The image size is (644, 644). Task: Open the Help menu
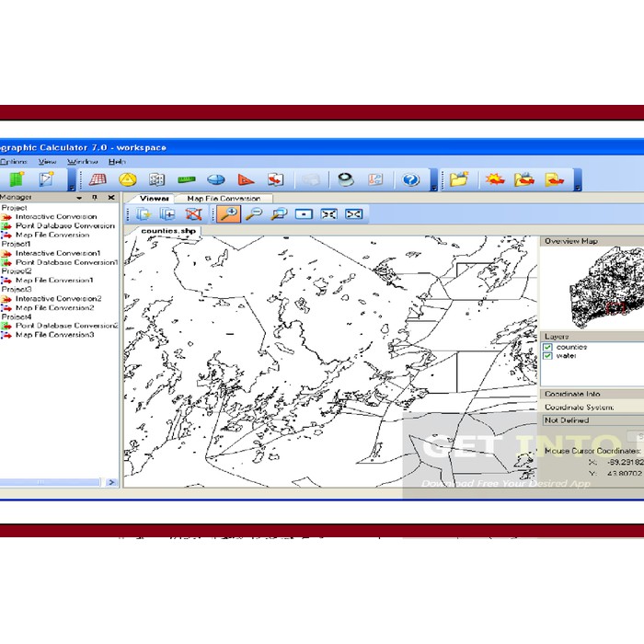117,162
